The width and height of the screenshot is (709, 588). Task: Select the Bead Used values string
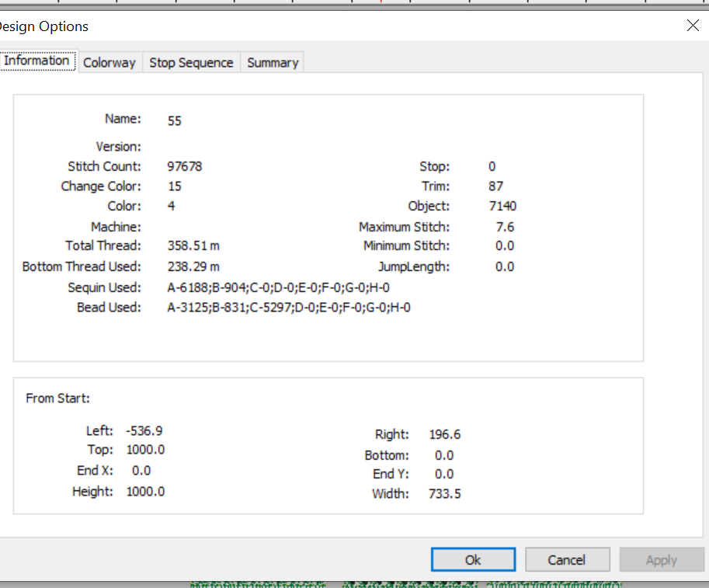[x=289, y=308]
